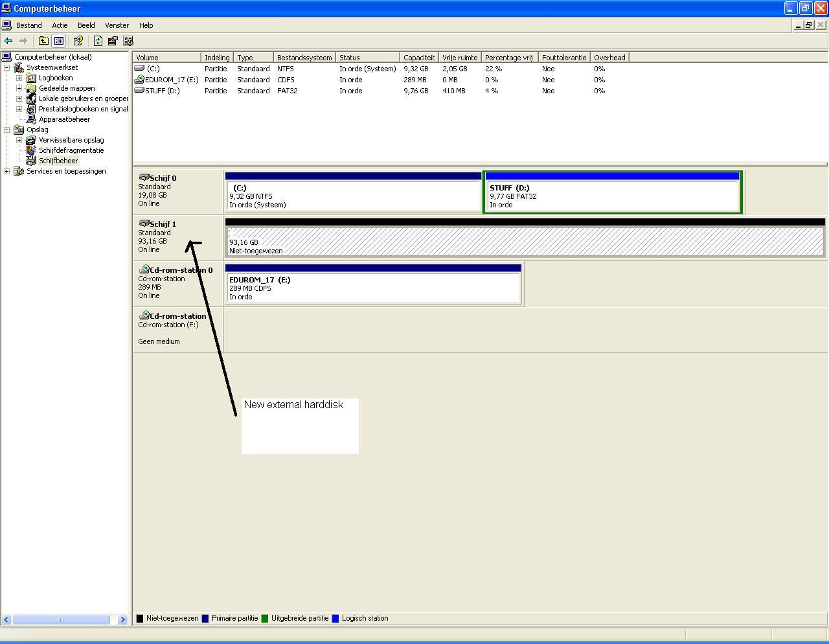Screen dimensions: 829x644
Task: Click the Cd-rom-station (F:) disc icon
Action: click(x=144, y=316)
